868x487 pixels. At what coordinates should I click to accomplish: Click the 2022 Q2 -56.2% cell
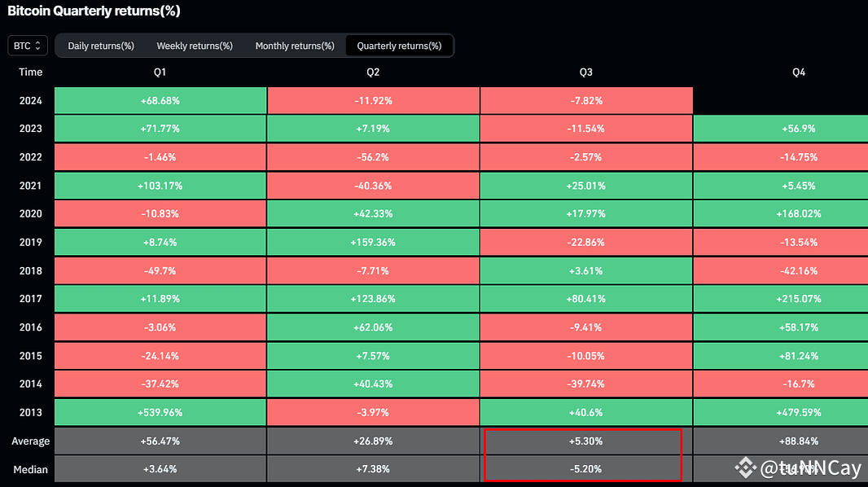point(373,157)
